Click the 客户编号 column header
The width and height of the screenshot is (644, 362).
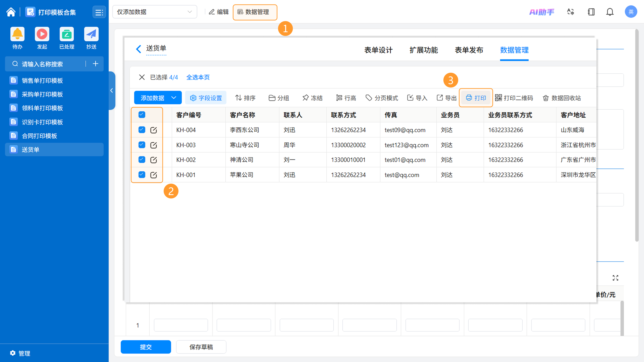coord(199,115)
